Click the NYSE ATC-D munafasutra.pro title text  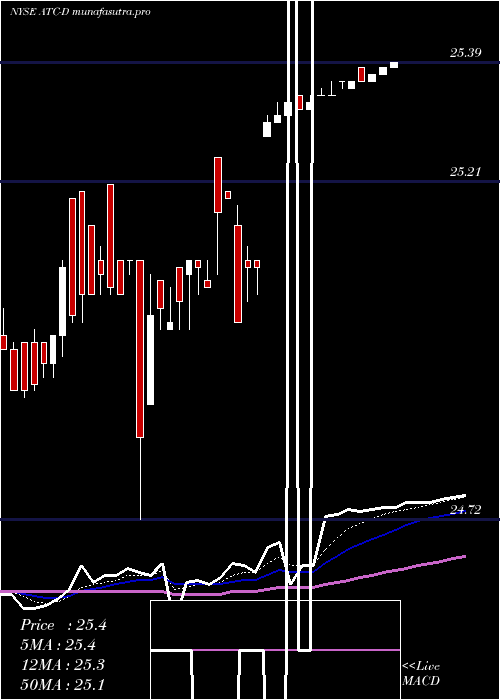point(80,12)
